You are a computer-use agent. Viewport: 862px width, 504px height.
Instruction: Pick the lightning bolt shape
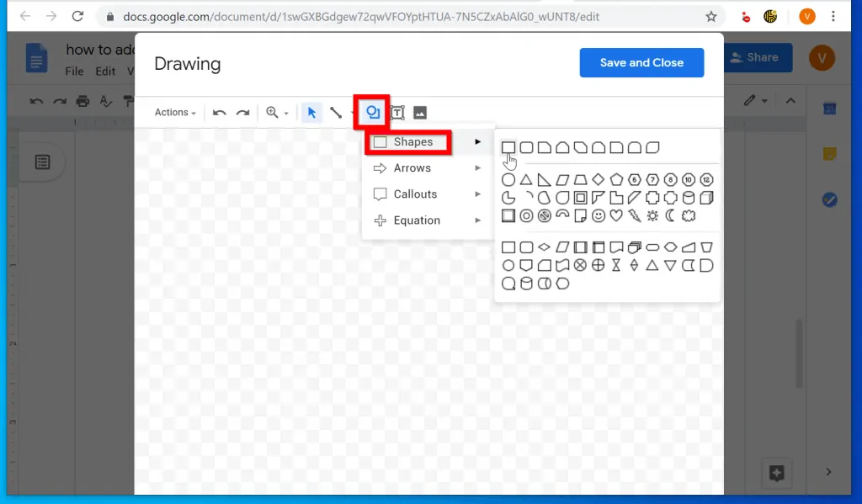click(x=633, y=215)
